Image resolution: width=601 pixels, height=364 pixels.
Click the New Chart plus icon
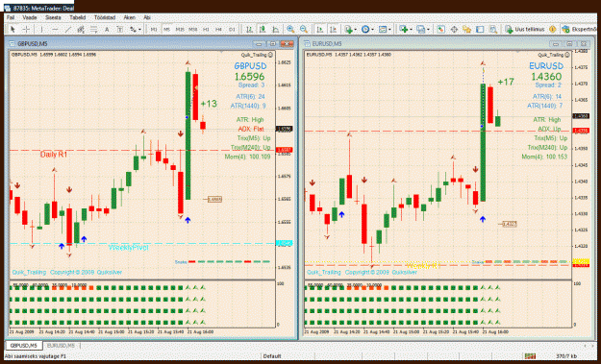(404, 30)
